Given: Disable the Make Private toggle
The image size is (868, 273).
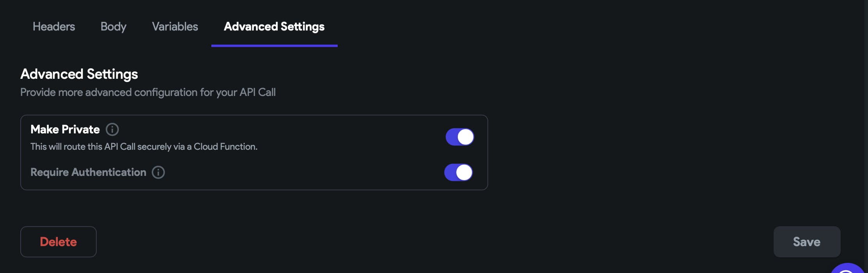Looking at the screenshot, I should pos(460,137).
